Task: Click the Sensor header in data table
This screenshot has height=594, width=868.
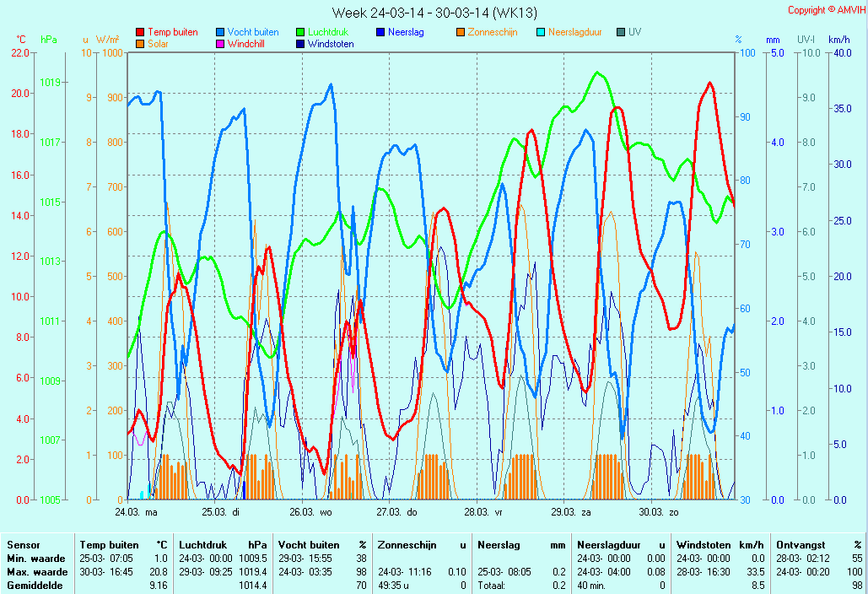Action: [23, 545]
